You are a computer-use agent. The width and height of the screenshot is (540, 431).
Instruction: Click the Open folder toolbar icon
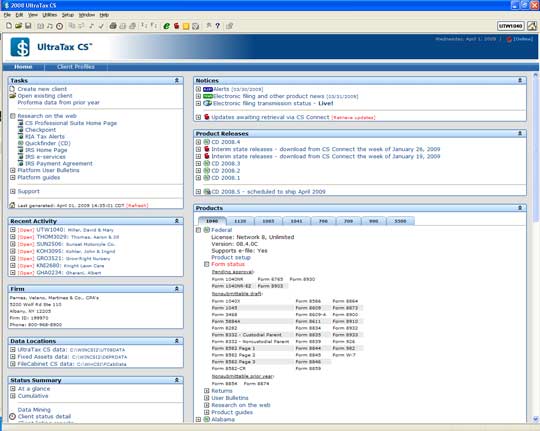click(19, 26)
